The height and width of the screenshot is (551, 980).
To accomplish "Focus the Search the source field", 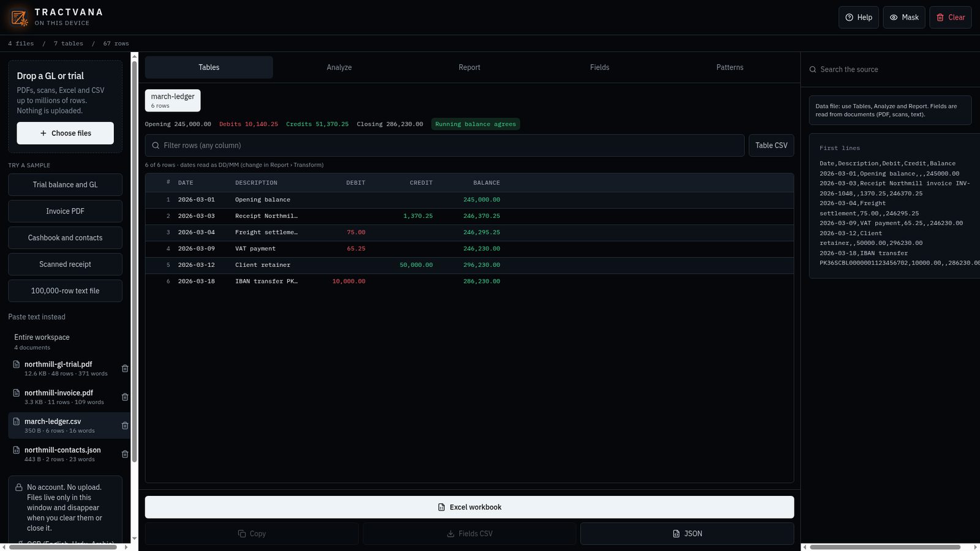I will 891,70.
